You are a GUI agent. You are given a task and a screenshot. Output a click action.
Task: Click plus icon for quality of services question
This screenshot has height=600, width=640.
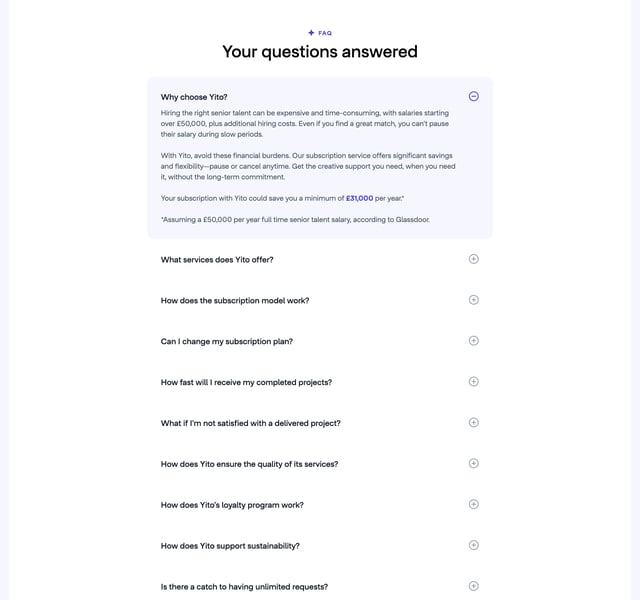point(474,464)
